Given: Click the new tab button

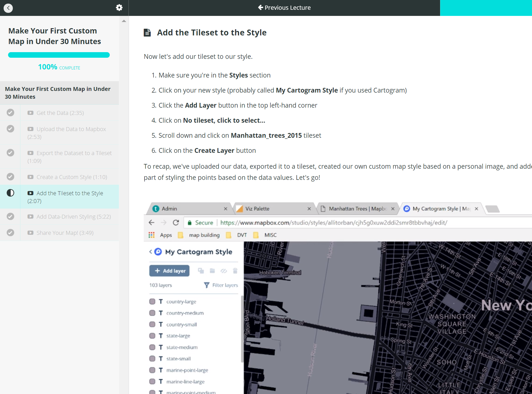Looking at the screenshot, I should [x=492, y=209].
